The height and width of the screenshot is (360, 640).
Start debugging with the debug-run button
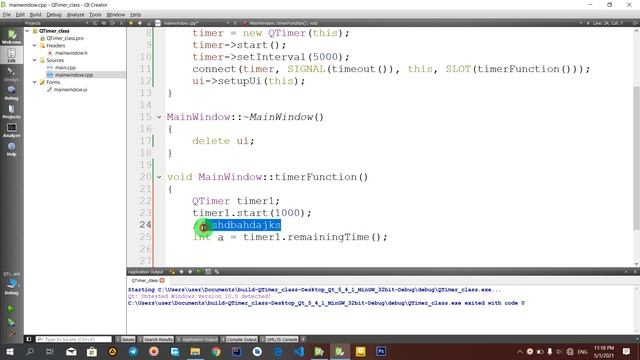pyautogui.click(x=11, y=322)
